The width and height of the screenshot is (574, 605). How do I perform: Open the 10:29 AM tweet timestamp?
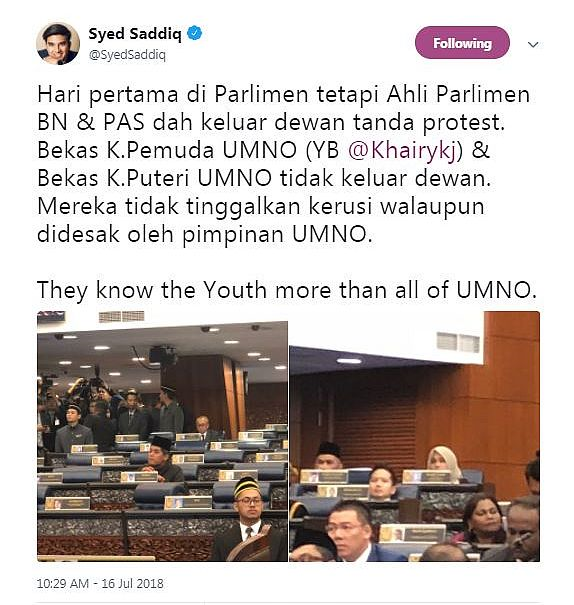[x=63, y=583]
